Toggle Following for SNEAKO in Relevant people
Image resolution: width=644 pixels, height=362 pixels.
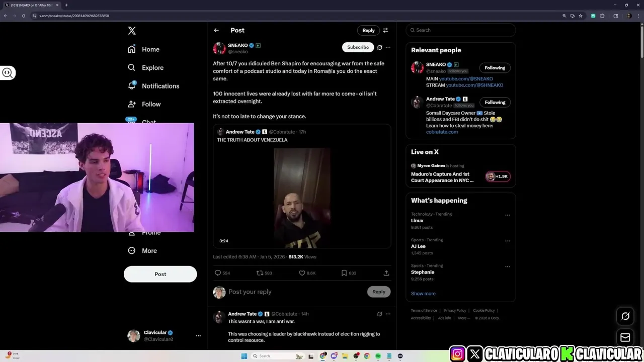495,68
